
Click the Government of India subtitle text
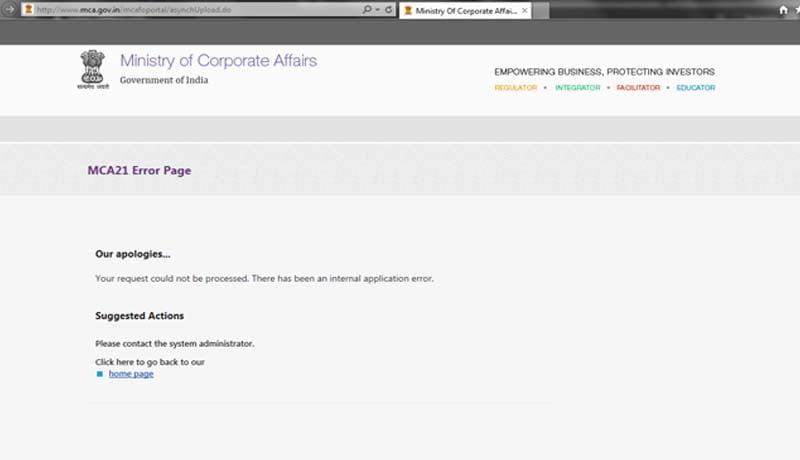pyautogui.click(x=164, y=80)
